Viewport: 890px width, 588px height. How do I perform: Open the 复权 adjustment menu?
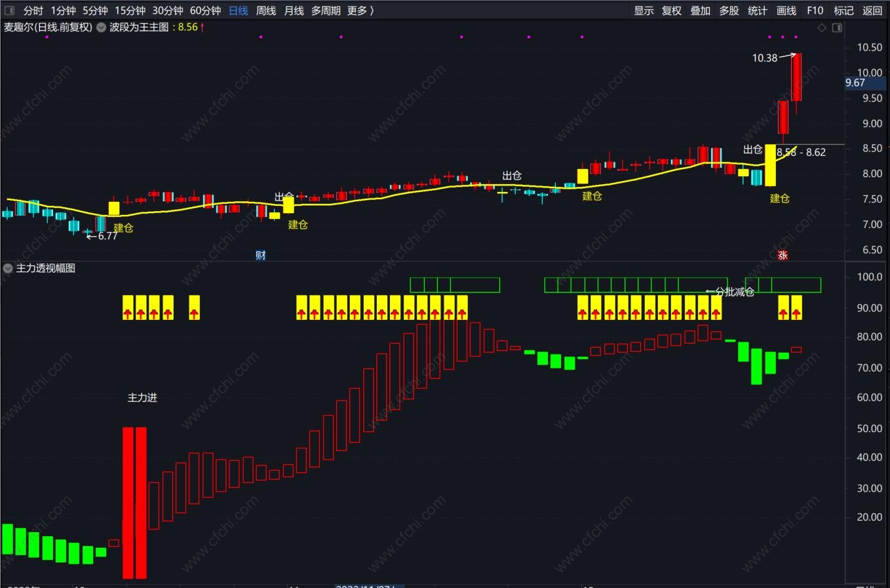click(672, 10)
